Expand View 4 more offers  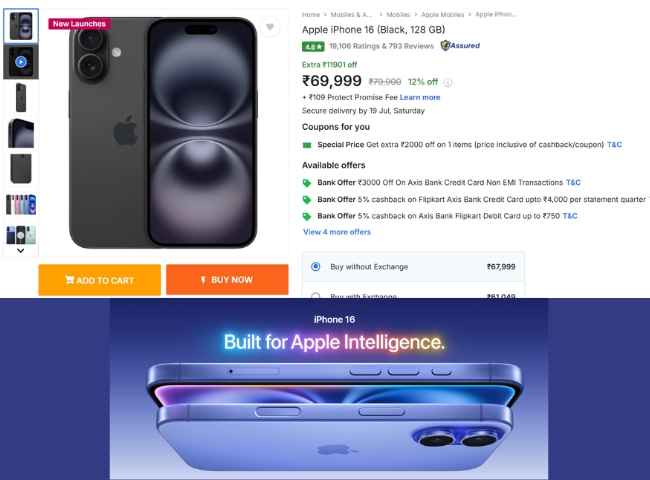337,232
